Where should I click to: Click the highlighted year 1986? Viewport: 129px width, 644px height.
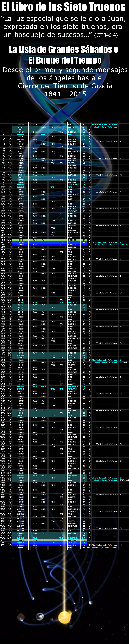pyautogui.click(x=20, y=476)
